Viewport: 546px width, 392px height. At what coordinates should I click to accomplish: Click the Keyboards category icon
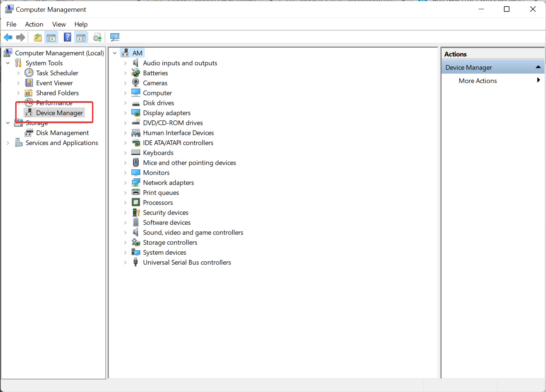136,153
